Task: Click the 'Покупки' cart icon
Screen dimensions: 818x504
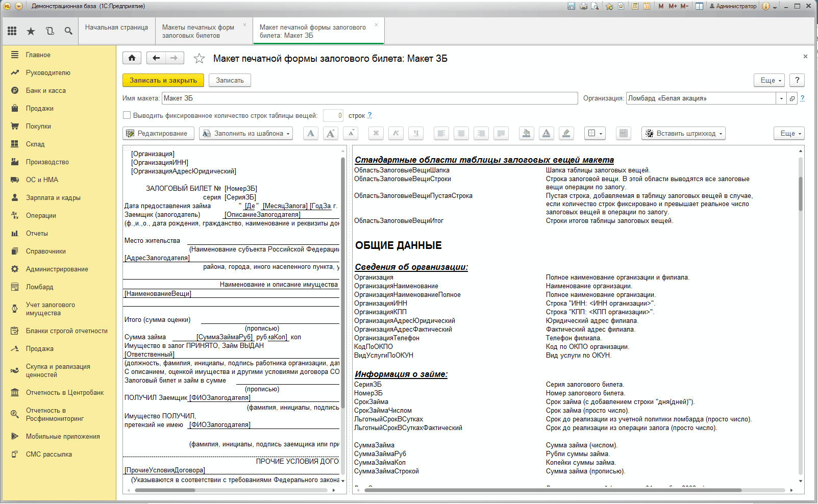Action: pyautogui.click(x=15, y=126)
